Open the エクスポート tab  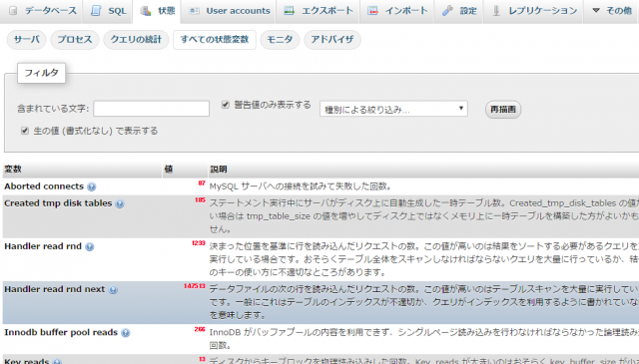tap(318, 11)
